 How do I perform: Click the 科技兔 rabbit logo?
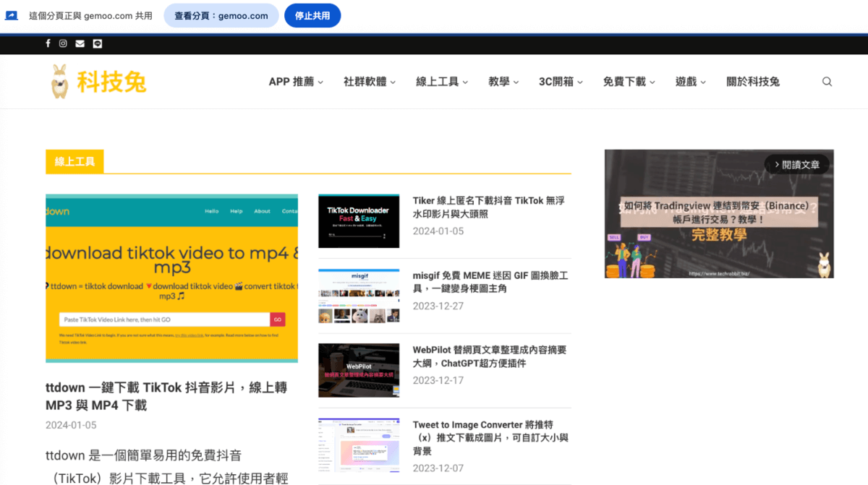pos(98,82)
